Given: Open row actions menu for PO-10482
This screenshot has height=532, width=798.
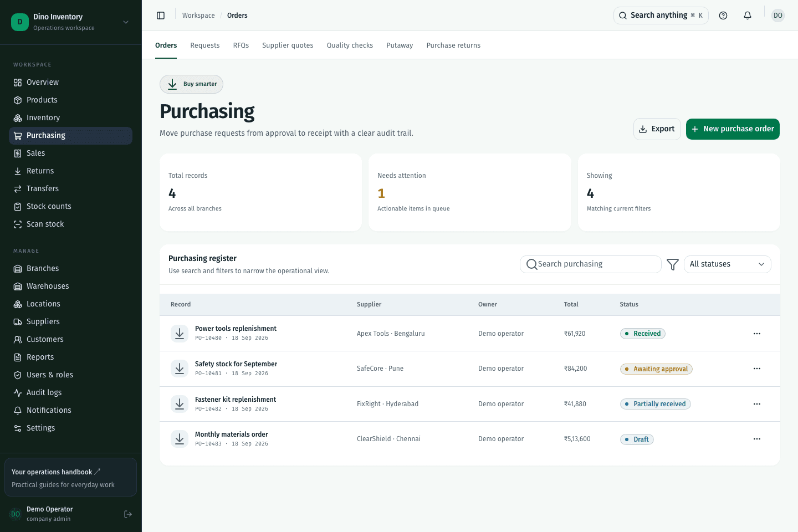Looking at the screenshot, I should 757,404.
